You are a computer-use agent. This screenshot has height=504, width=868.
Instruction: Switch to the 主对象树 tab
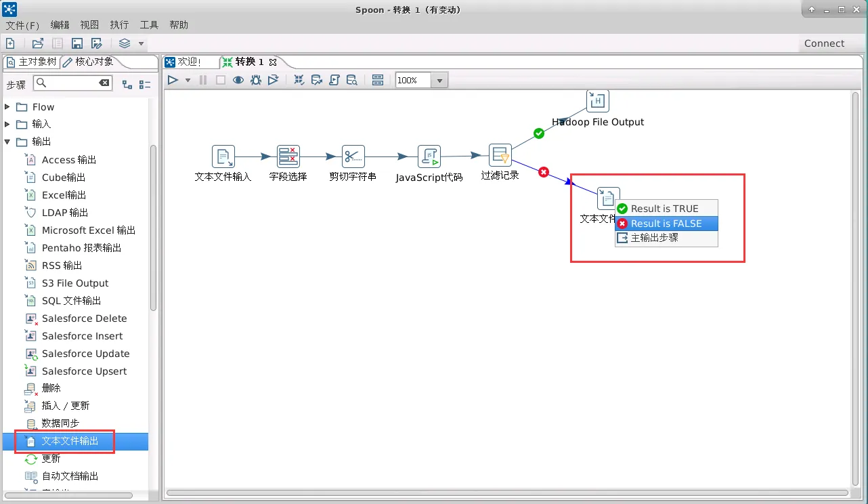click(32, 62)
